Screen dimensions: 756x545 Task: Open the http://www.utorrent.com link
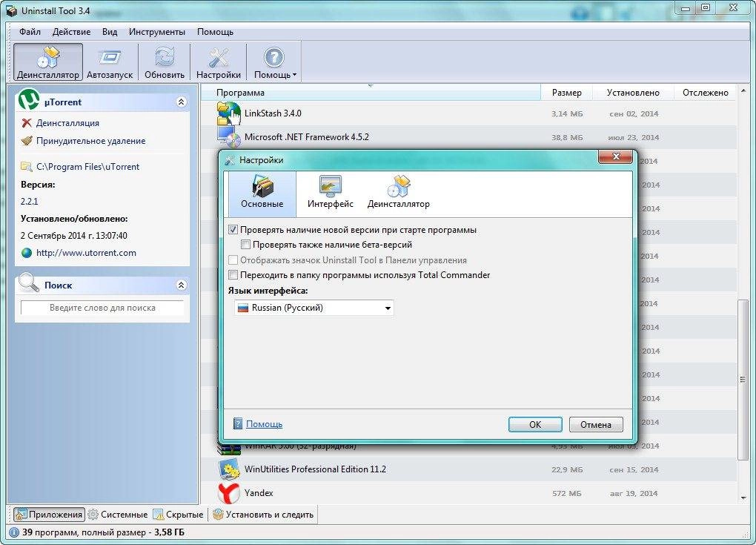(86, 253)
